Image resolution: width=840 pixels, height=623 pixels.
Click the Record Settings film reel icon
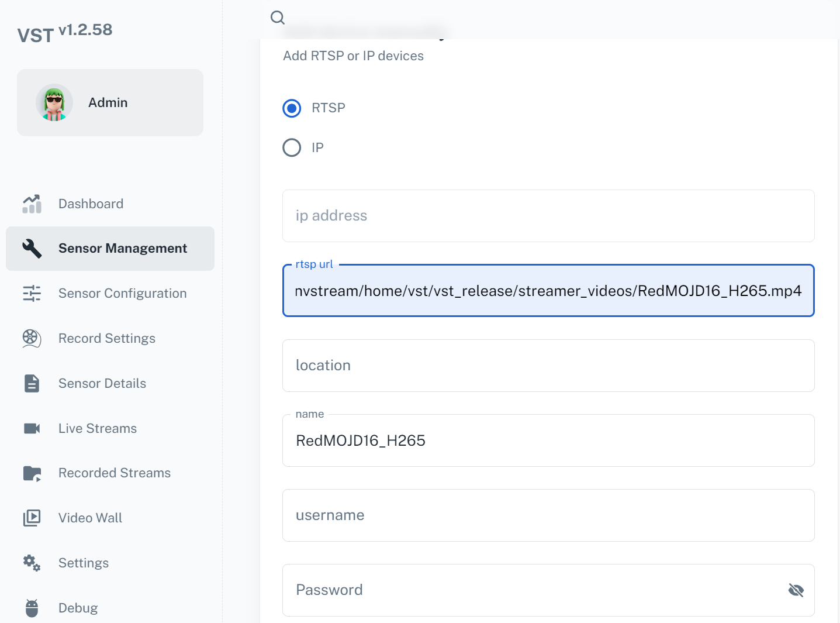pos(32,338)
